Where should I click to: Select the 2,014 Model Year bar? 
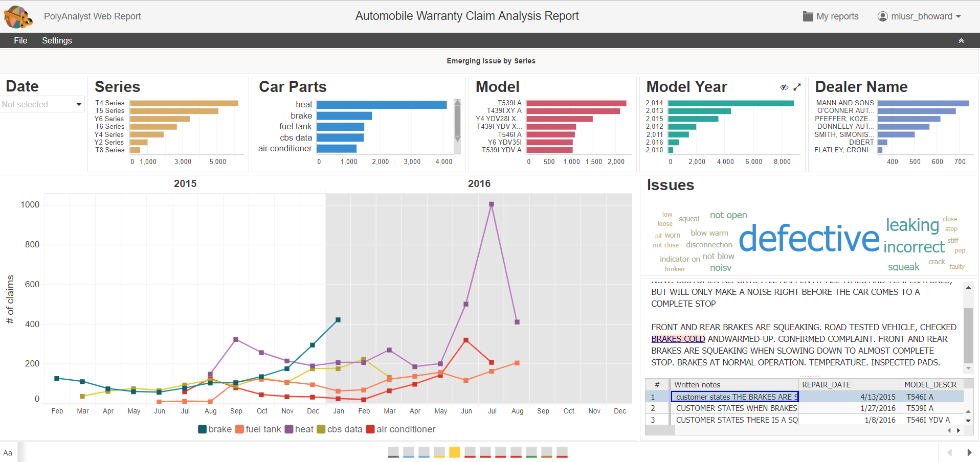point(731,103)
